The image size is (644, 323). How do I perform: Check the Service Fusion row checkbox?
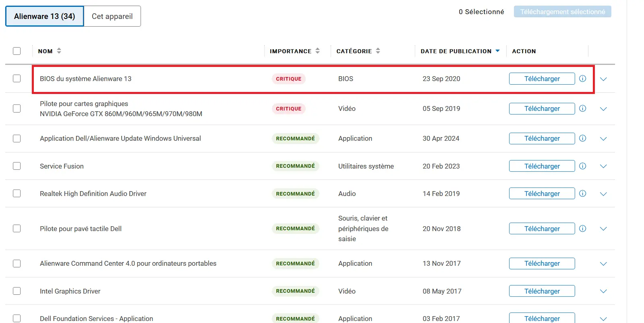coord(17,166)
